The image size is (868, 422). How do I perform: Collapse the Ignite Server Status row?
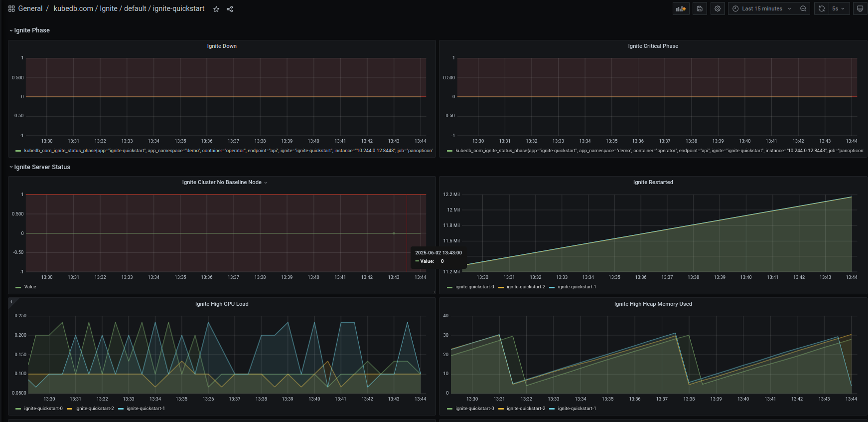pyautogui.click(x=42, y=167)
